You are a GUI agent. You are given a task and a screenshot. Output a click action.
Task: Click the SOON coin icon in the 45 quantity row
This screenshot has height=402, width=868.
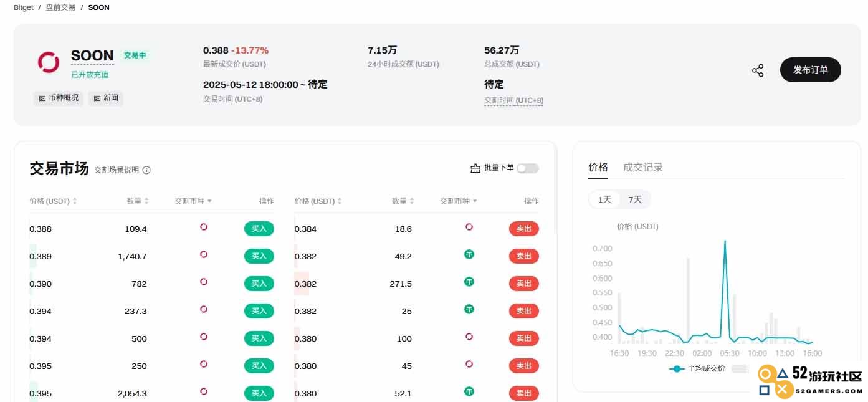pos(469,364)
